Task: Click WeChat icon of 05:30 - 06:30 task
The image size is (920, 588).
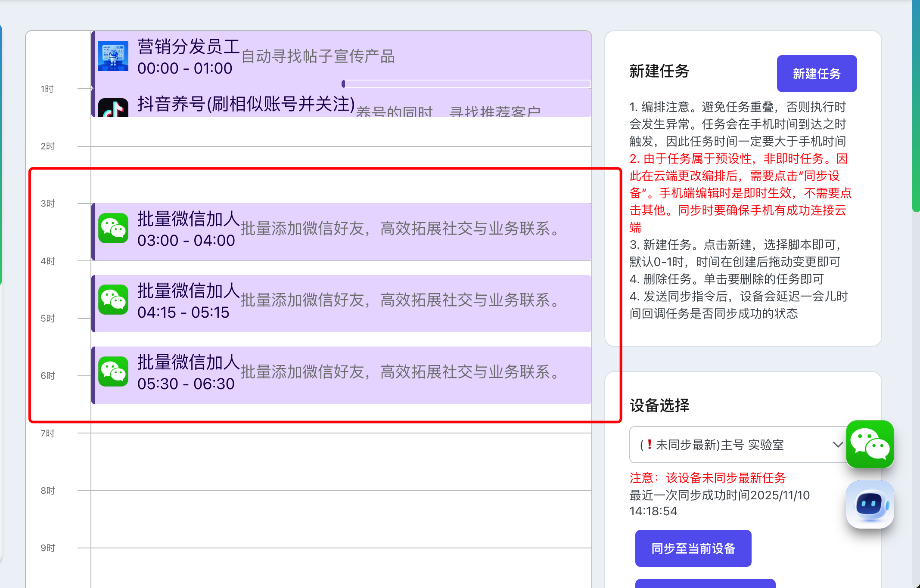Action: tap(113, 371)
